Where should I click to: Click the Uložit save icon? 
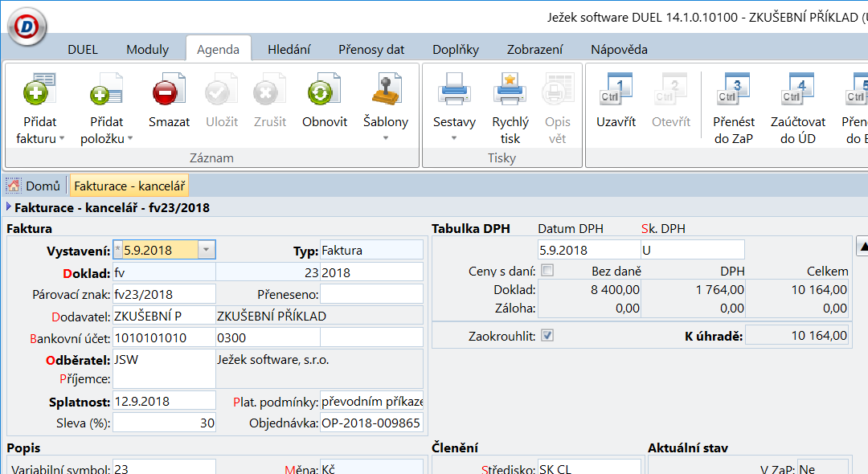[x=222, y=90]
